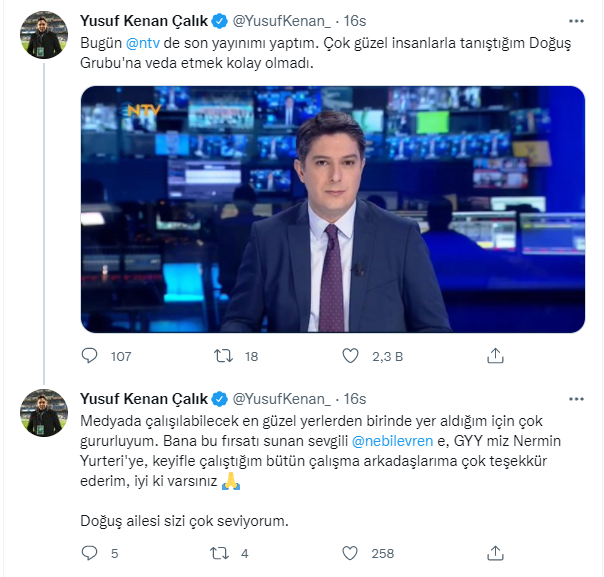
Task: Click first tweet's profile avatar
Action: [x=44, y=35]
